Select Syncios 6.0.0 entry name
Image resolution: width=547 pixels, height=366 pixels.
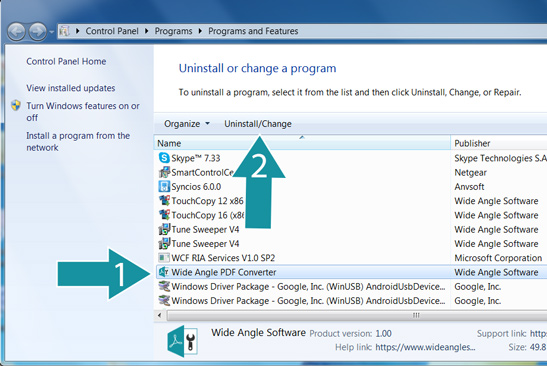click(x=196, y=187)
